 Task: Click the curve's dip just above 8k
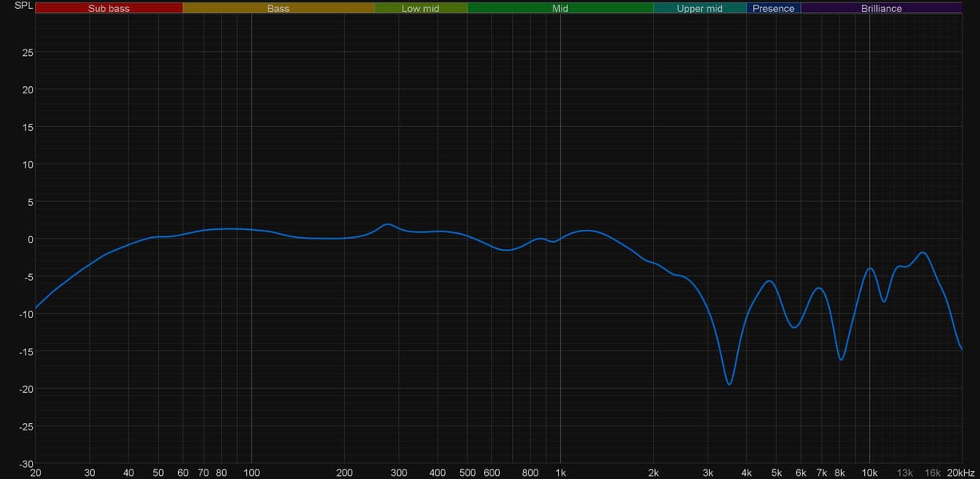click(x=841, y=359)
